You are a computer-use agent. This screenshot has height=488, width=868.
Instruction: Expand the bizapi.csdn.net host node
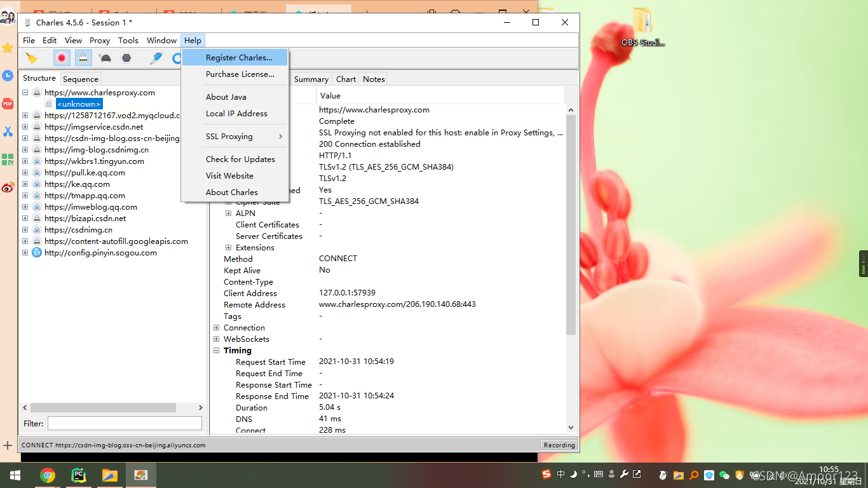pos(25,218)
